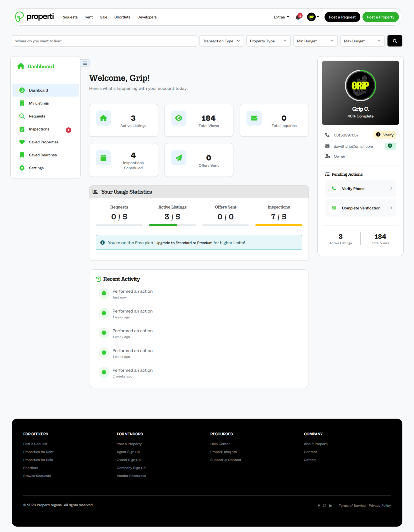Click the LinkedIn icon in the footer
The width and height of the screenshot is (414, 532).
[x=331, y=505]
